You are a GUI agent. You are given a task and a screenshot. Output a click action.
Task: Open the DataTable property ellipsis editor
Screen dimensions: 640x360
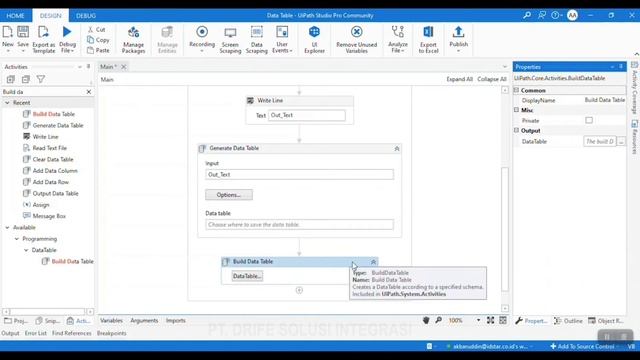[621, 142]
